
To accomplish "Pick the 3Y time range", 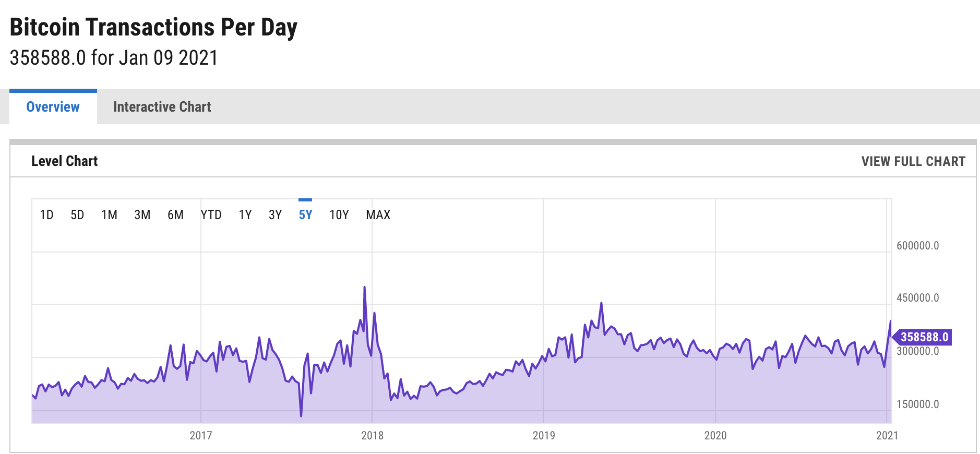I will [275, 214].
